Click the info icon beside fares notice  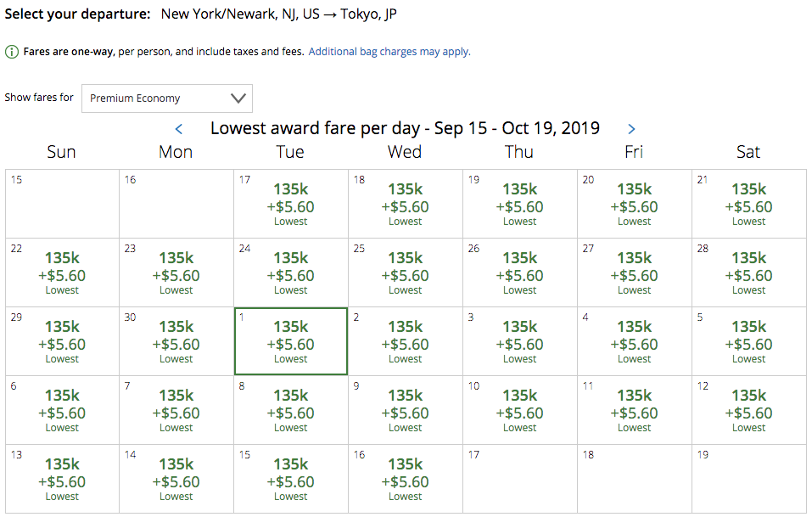click(x=12, y=52)
